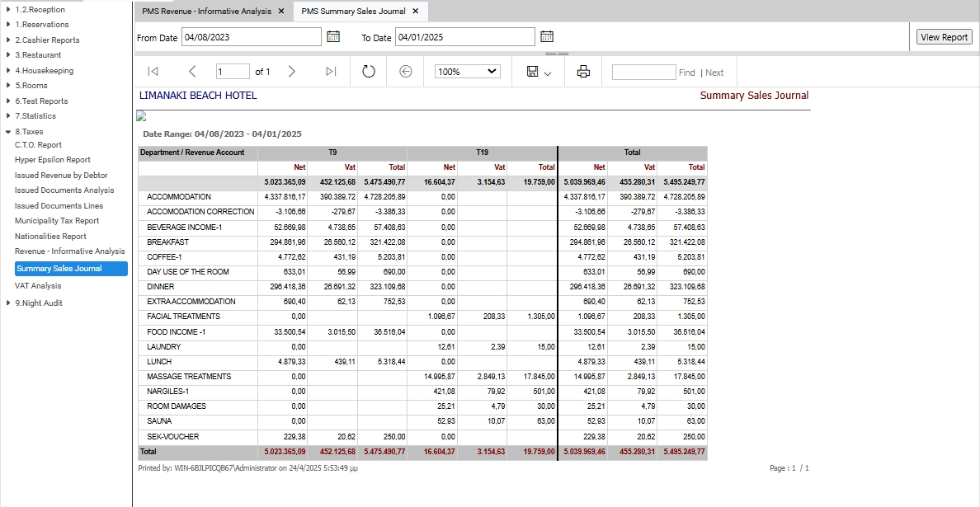Open Municipality Tax Report

pyautogui.click(x=57, y=221)
